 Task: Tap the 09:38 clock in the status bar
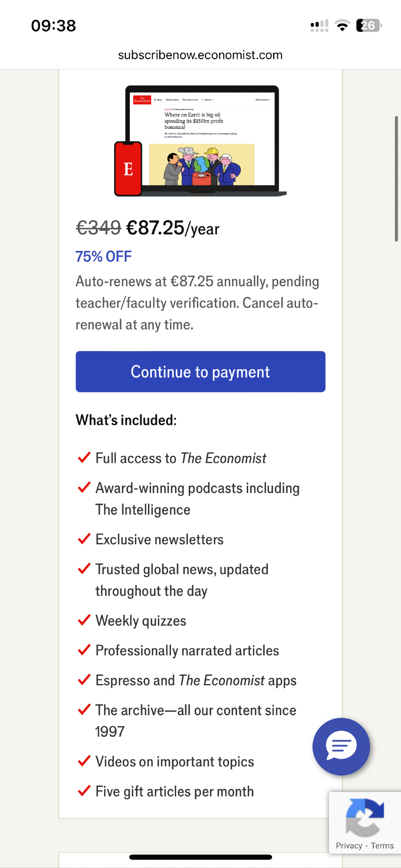coord(53,26)
